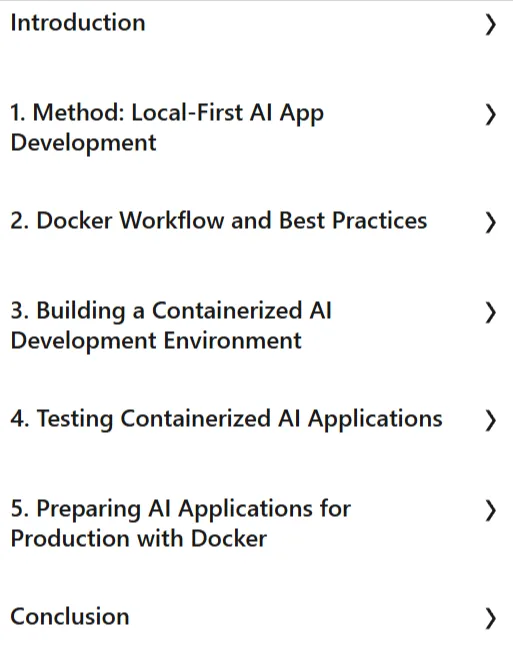Expand Testing Containerized AI Applications chevron
Screen dimensions: 513x646
(x=490, y=421)
